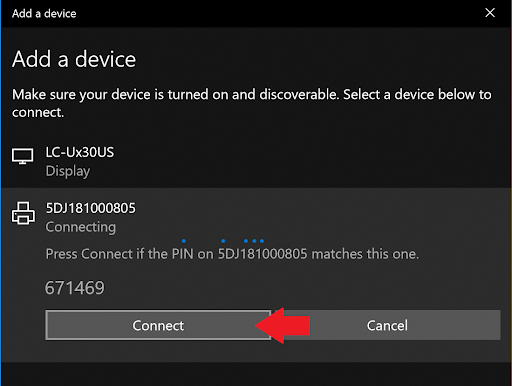Click the Display label under LC-Ux30US
Viewport: 512px width, 386px height.
click(x=68, y=171)
